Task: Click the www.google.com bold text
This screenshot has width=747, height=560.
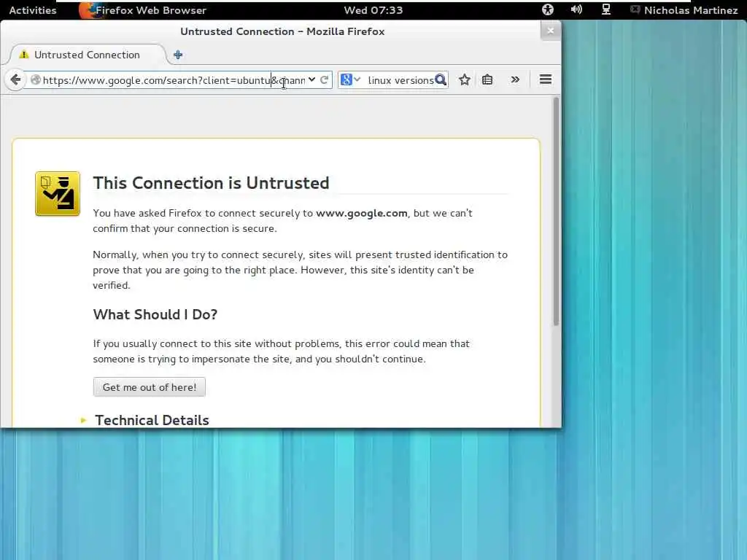Action: click(362, 213)
